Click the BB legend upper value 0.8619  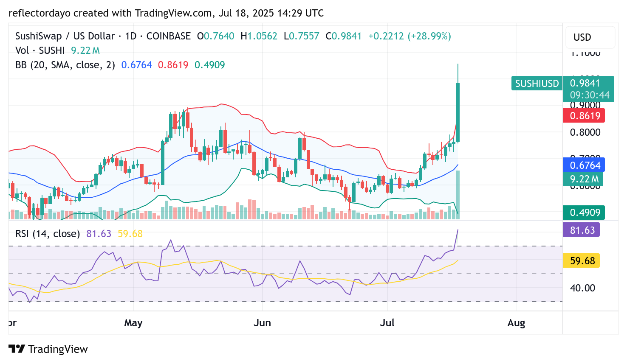pyautogui.click(x=173, y=65)
